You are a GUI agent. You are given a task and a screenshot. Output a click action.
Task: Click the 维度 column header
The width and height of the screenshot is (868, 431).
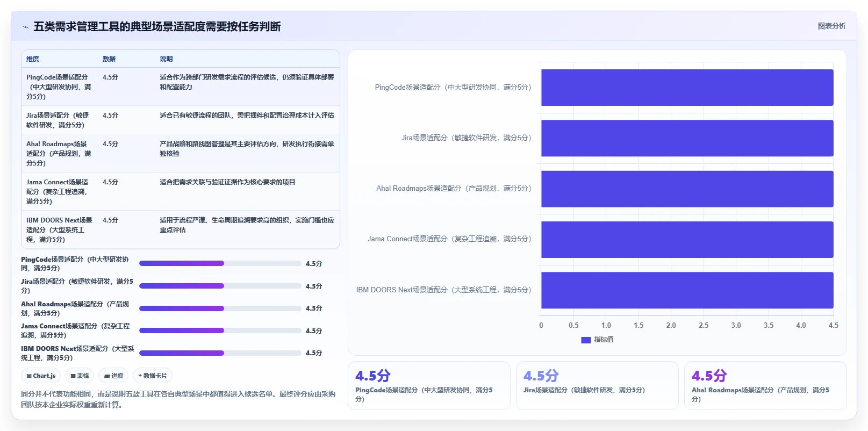[x=33, y=59]
